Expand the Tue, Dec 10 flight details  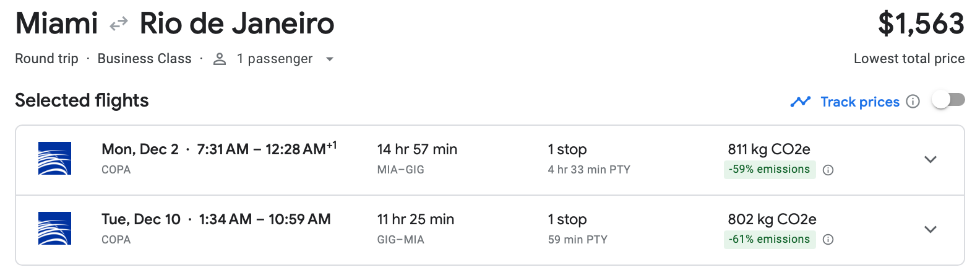pyautogui.click(x=930, y=230)
